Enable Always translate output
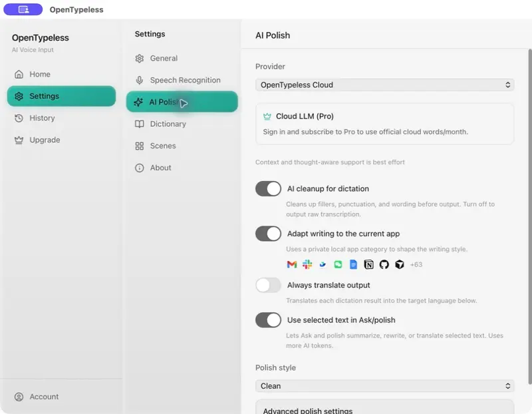 click(x=269, y=286)
